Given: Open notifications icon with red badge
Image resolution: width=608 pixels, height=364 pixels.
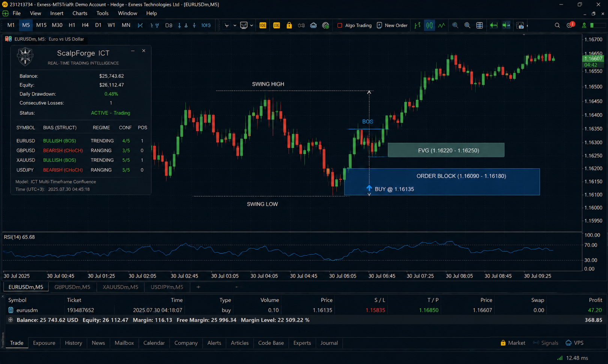Looking at the screenshot, I should 570,25.
